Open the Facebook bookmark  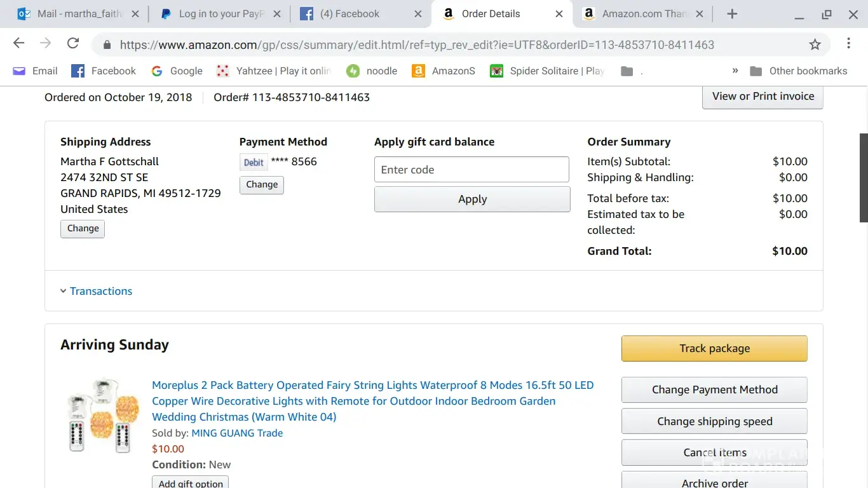(104, 71)
